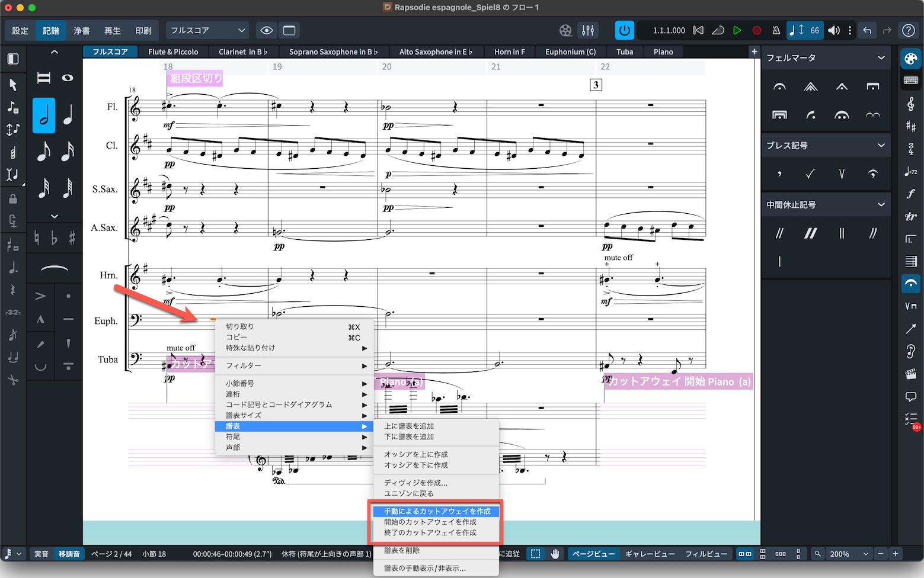
Task: Choose 手動によるカットアウェイを作成 menu item
Action: point(437,511)
